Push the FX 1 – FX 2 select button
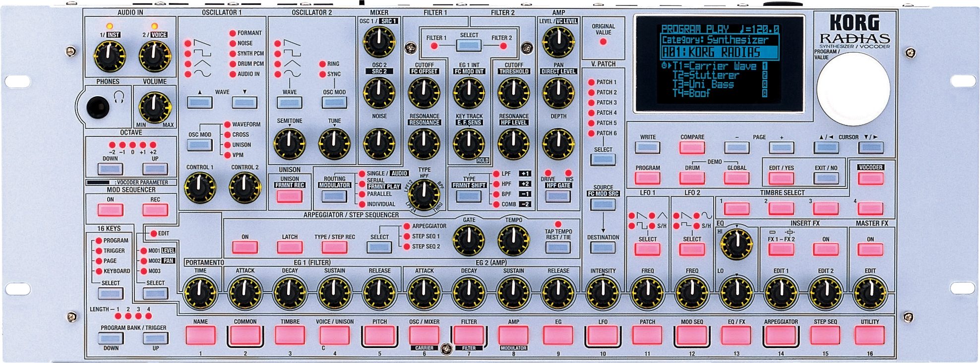The height and width of the screenshot is (363, 980). (x=782, y=249)
